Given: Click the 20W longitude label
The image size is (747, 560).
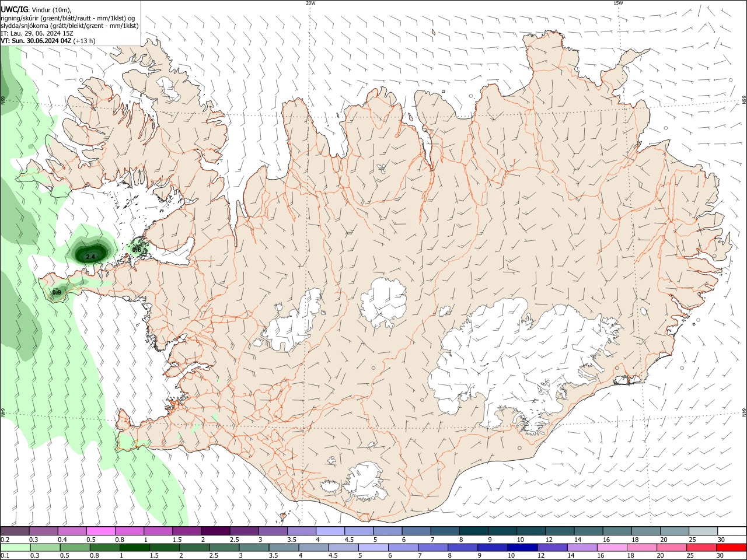Looking at the screenshot, I should [310, 3].
